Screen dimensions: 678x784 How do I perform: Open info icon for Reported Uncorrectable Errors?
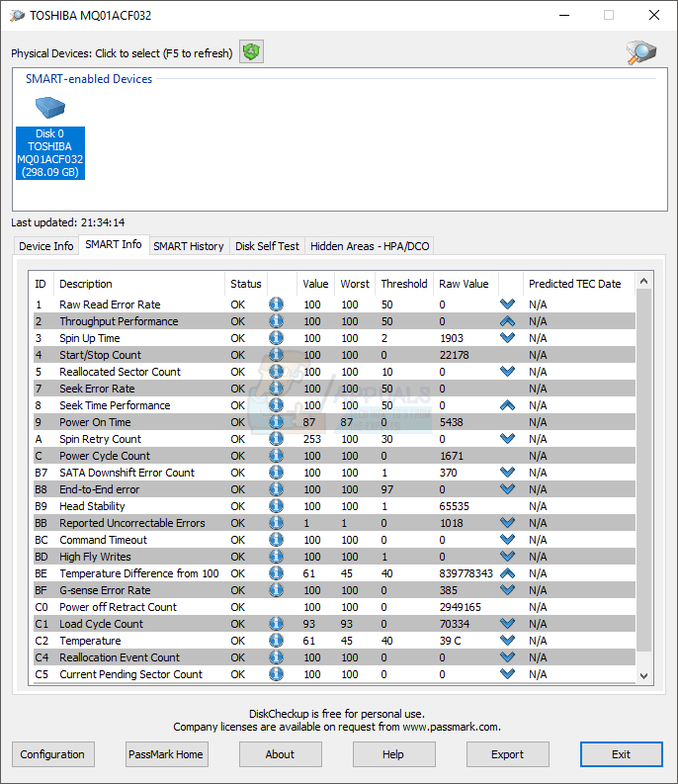276,523
